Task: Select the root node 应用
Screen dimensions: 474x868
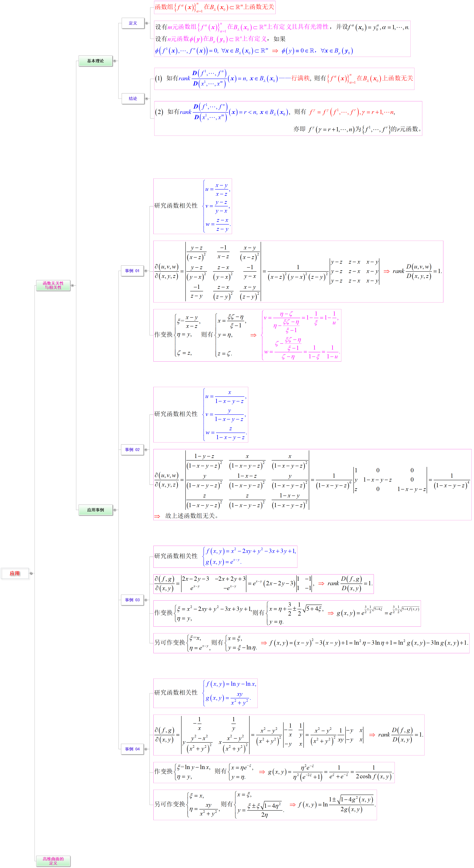Action: click(x=14, y=573)
